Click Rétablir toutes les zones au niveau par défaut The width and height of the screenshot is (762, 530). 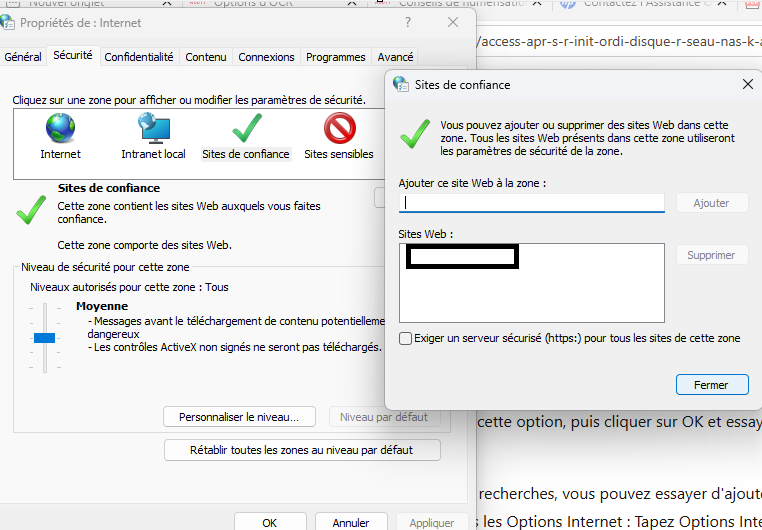[302, 450]
